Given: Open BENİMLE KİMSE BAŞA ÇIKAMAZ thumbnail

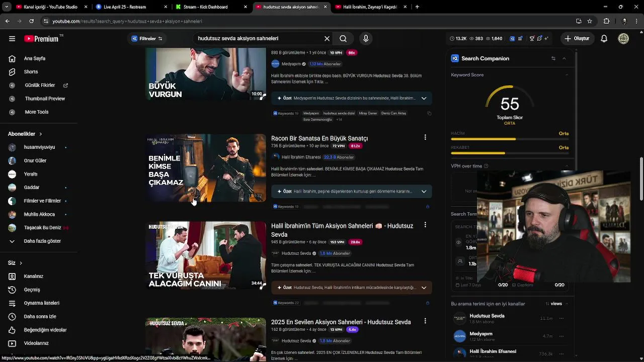Looking at the screenshot, I should 206,168.
